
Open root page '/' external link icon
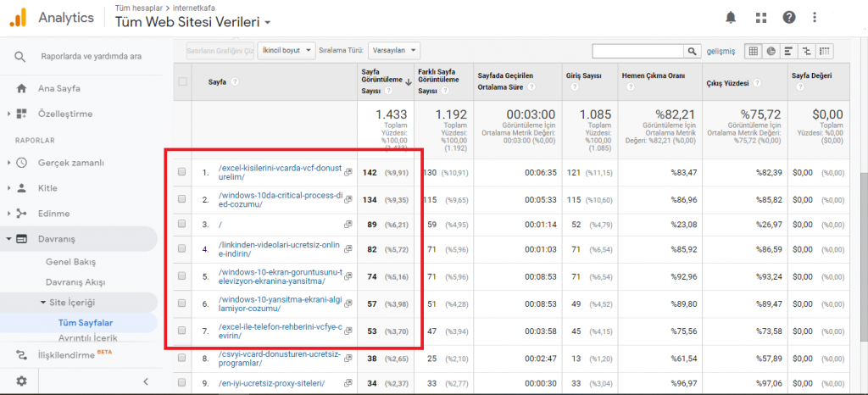coord(348,225)
